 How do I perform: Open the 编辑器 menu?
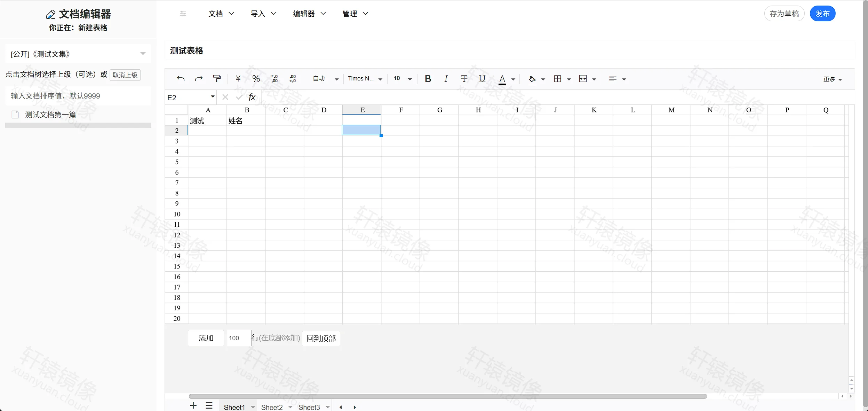(x=310, y=14)
